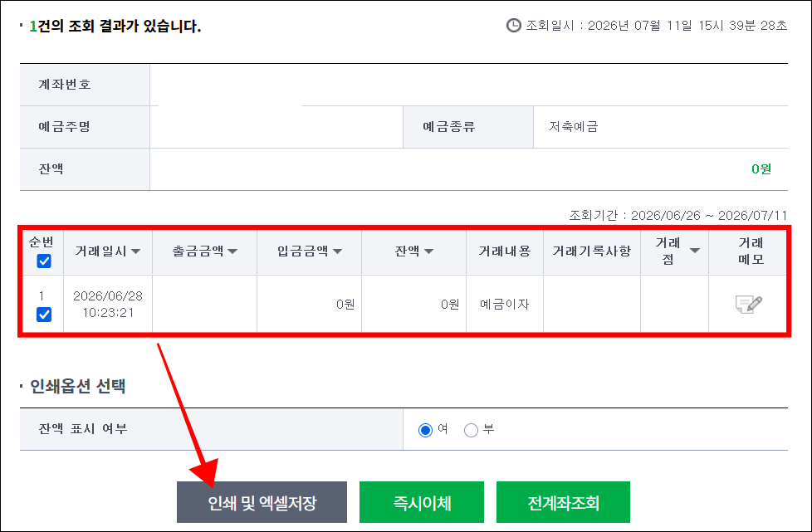Click the 인쇄옵션 선택 heading
812x532 pixels.
78,386
